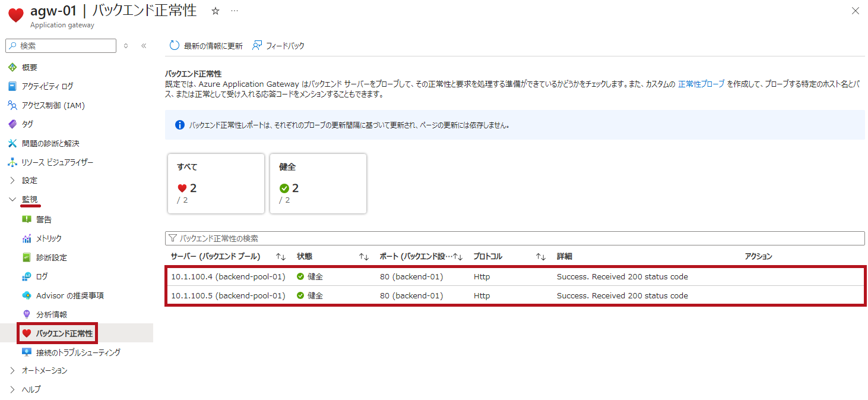Click the アクション column header

(759, 257)
